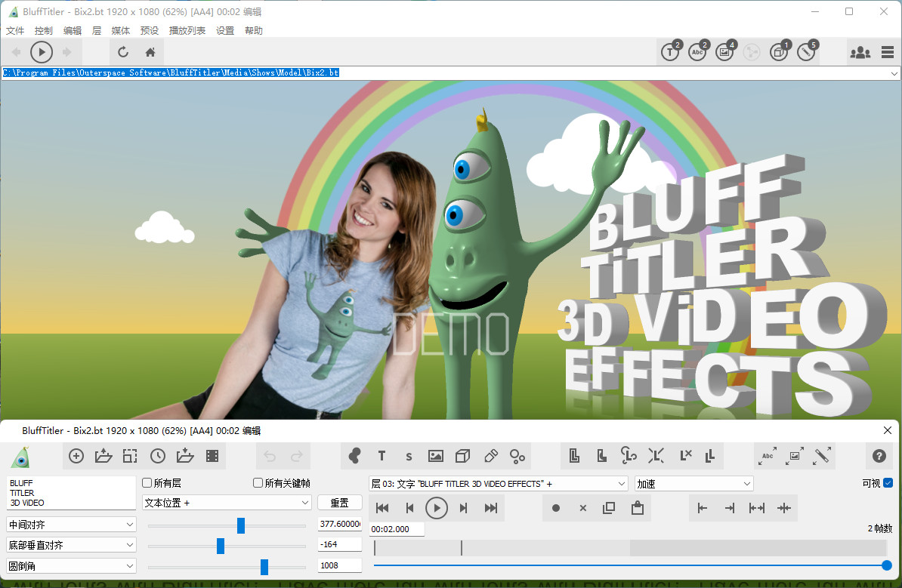Open the layer 03 文字 selector dropdown
This screenshot has height=588, width=902.
tap(498, 484)
